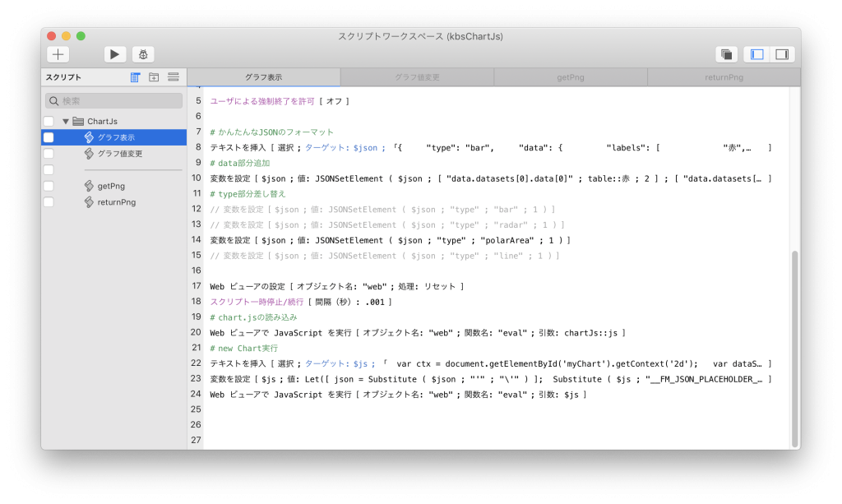
Task: Toggle the checkbox for returnPng script
Action: (49, 201)
